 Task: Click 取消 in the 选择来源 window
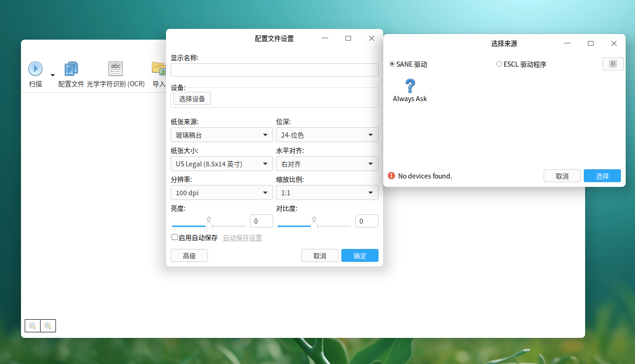tap(562, 176)
